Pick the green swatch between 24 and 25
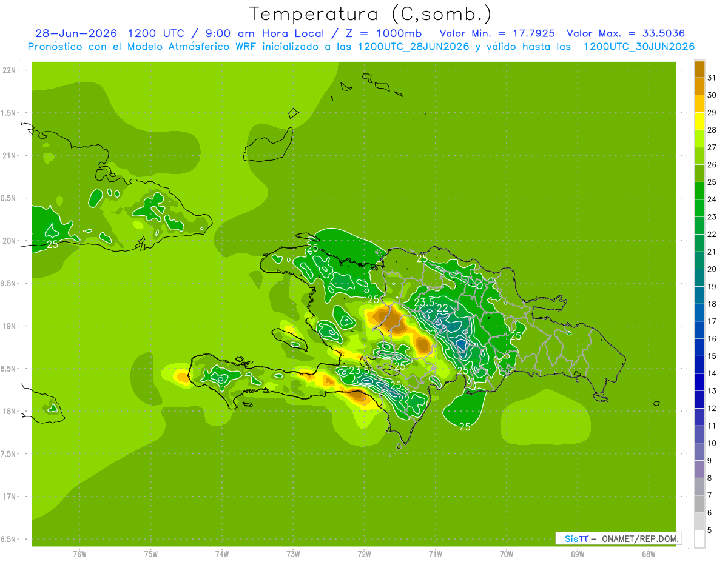 click(699, 191)
